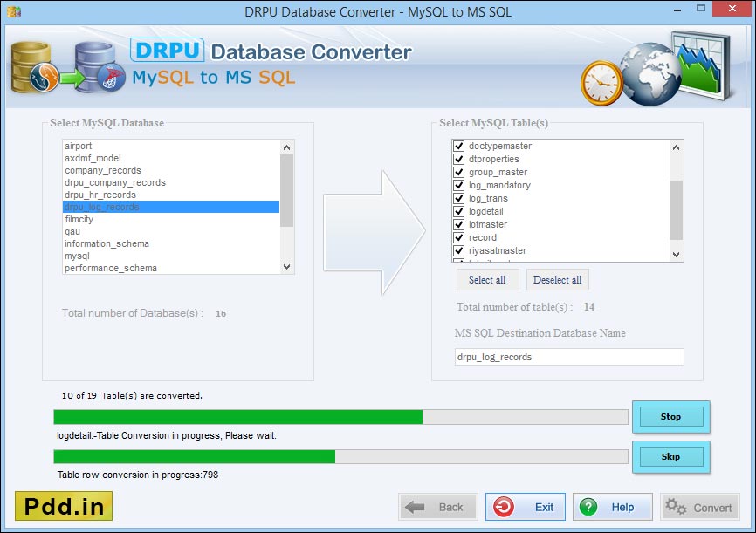Click the Help button label
The height and width of the screenshot is (533, 756).
click(x=622, y=508)
